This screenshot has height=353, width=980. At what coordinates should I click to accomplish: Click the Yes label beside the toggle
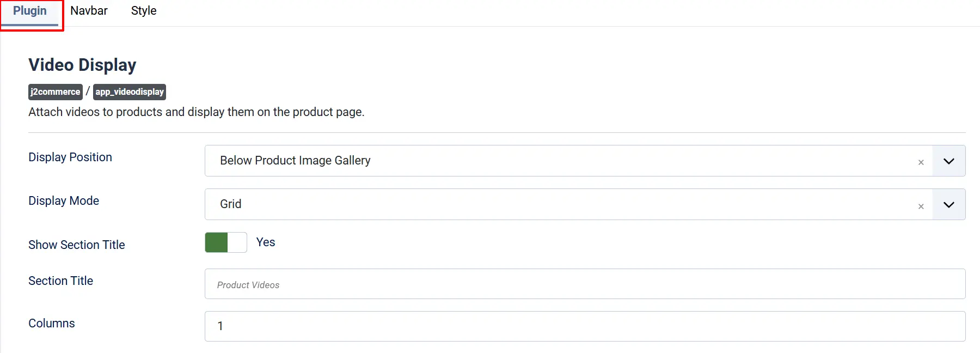pos(266,242)
